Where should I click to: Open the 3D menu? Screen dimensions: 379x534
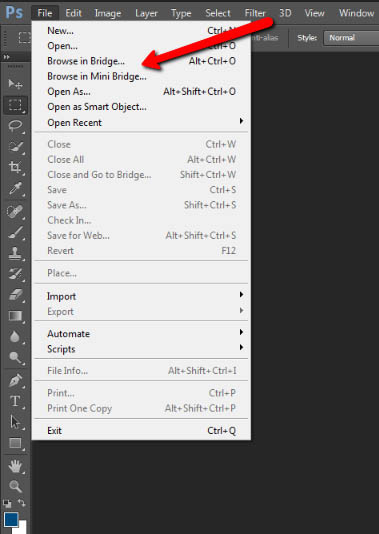click(x=285, y=13)
